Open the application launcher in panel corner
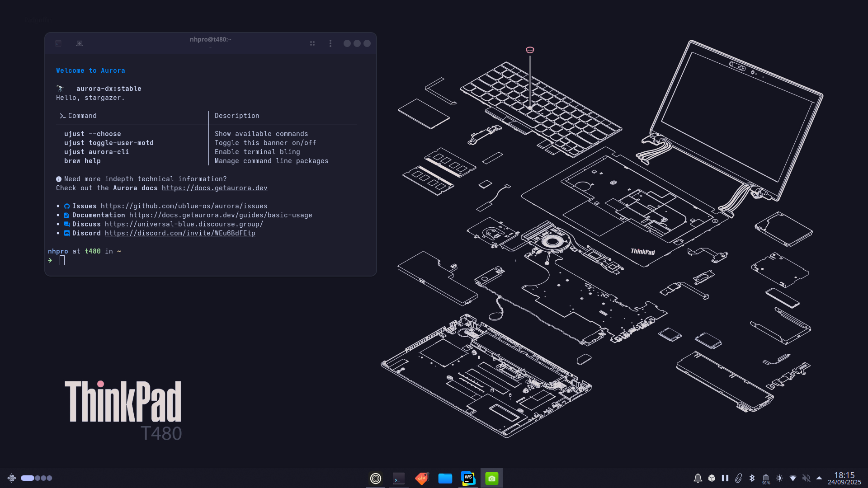 point(12,478)
